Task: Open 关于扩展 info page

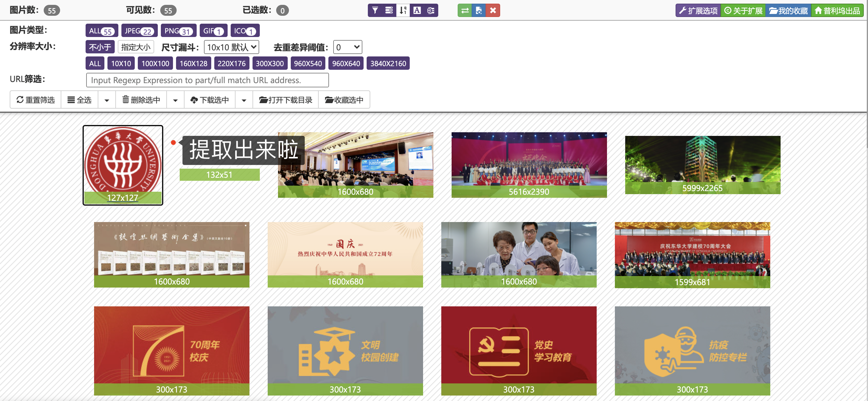Action: 743,10
